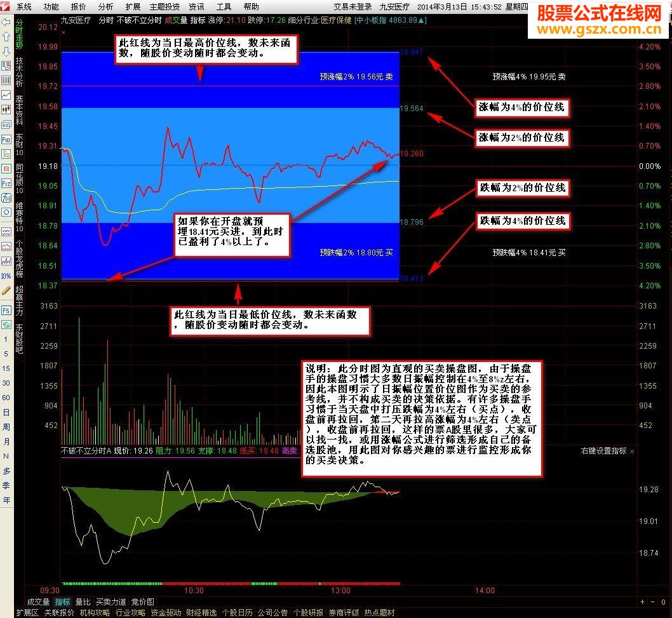Image resolution: width=672 pixels, height=618 pixels.
Task: Click the wavy double-line indicator icon
Action: point(6,232)
